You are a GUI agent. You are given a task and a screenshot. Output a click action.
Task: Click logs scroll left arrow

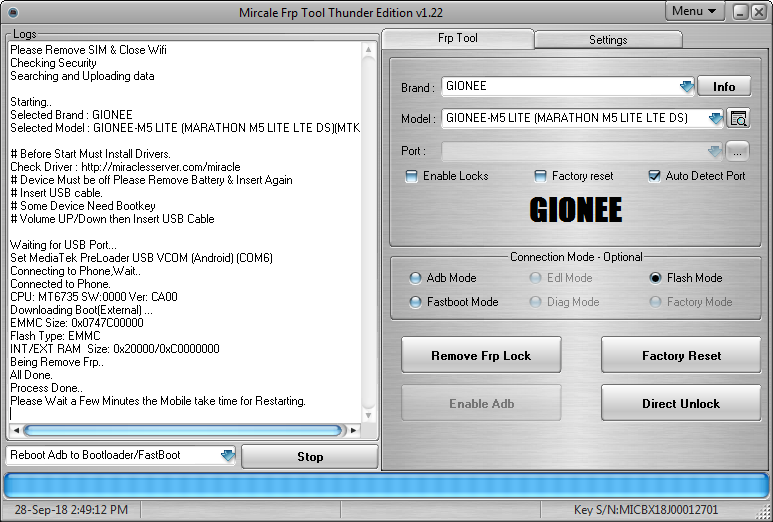click(x=16, y=430)
